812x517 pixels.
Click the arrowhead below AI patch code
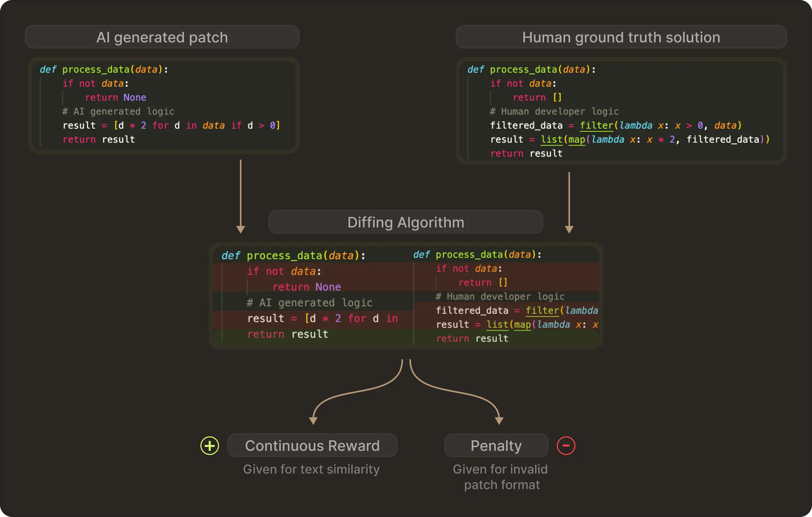(241, 230)
